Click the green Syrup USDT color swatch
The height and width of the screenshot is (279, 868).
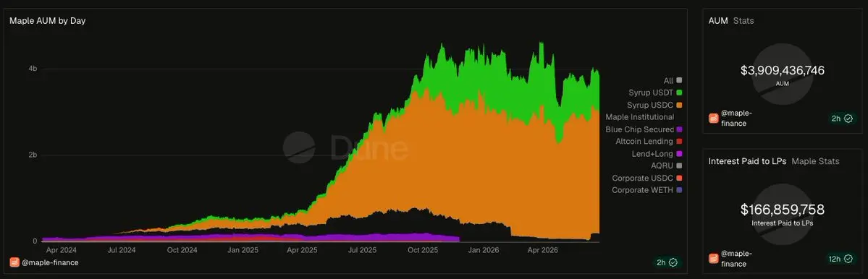[x=679, y=93]
